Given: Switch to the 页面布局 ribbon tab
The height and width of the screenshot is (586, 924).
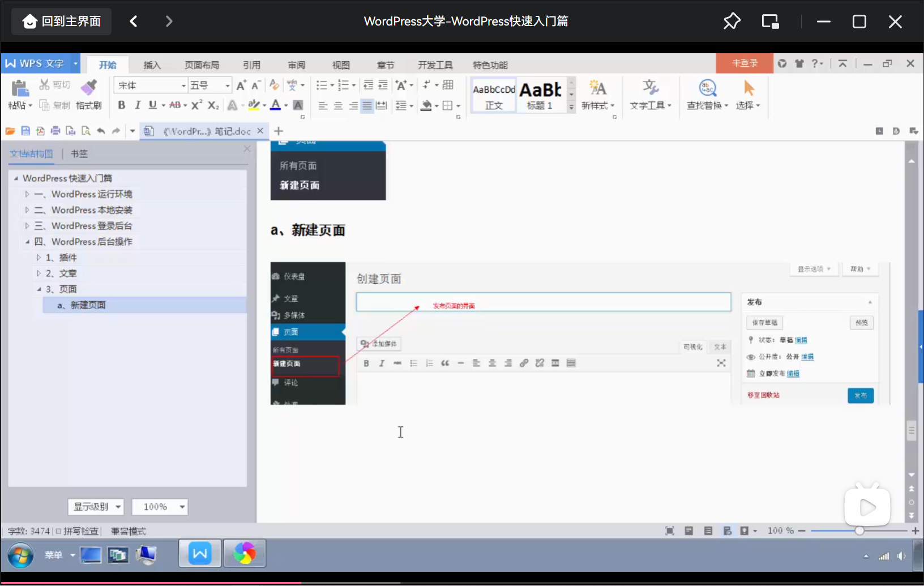Looking at the screenshot, I should (202, 65).
